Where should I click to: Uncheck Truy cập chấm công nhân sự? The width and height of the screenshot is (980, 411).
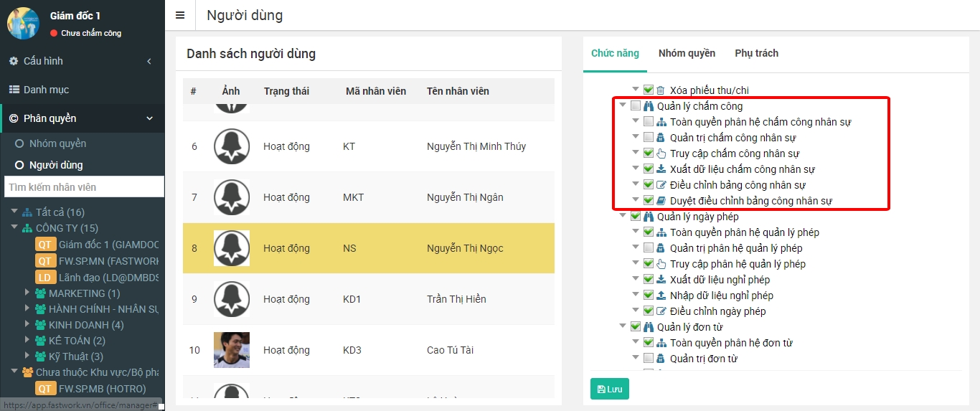coord(649,153)
